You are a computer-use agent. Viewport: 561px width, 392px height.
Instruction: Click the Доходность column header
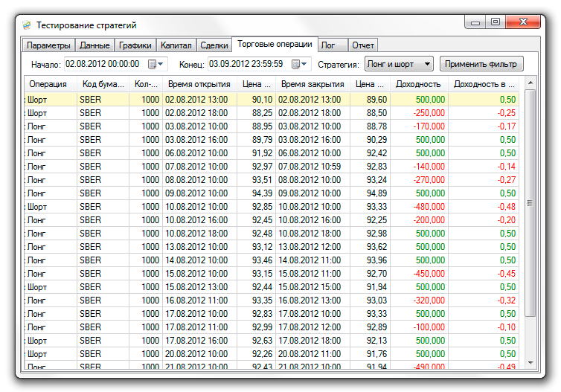[418, 84]
